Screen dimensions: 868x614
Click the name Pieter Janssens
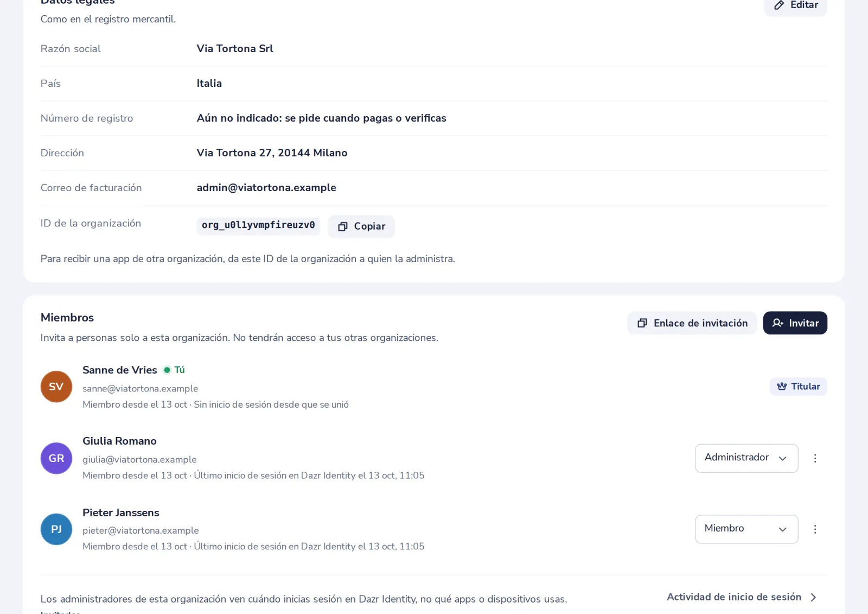click(121, 513)
